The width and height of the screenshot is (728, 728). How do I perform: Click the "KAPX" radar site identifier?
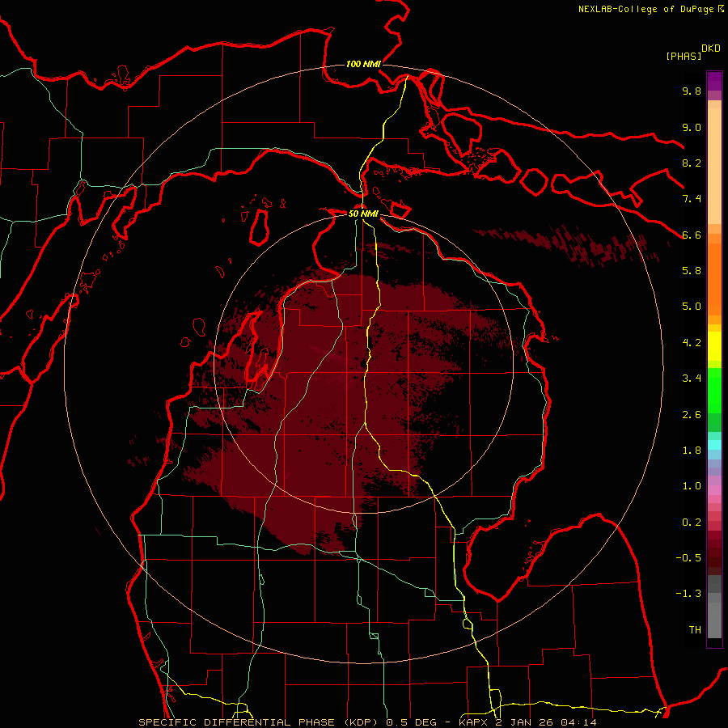point(473,722)
